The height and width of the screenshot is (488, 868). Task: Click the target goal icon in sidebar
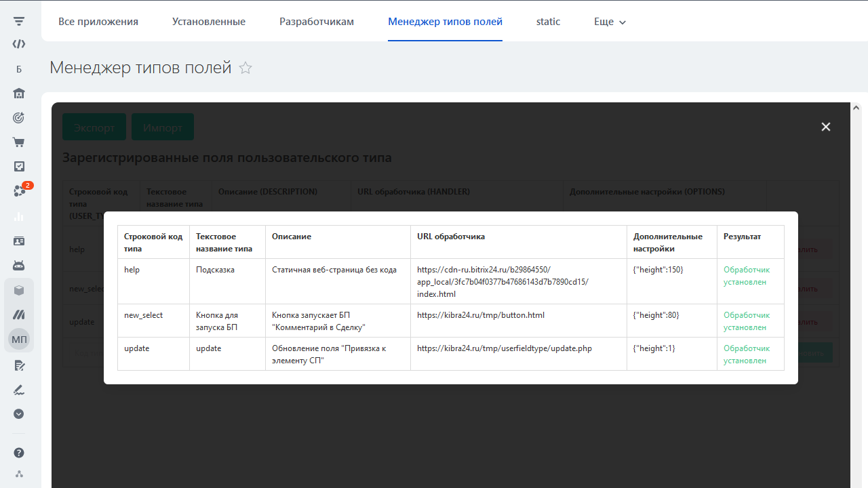19,118
